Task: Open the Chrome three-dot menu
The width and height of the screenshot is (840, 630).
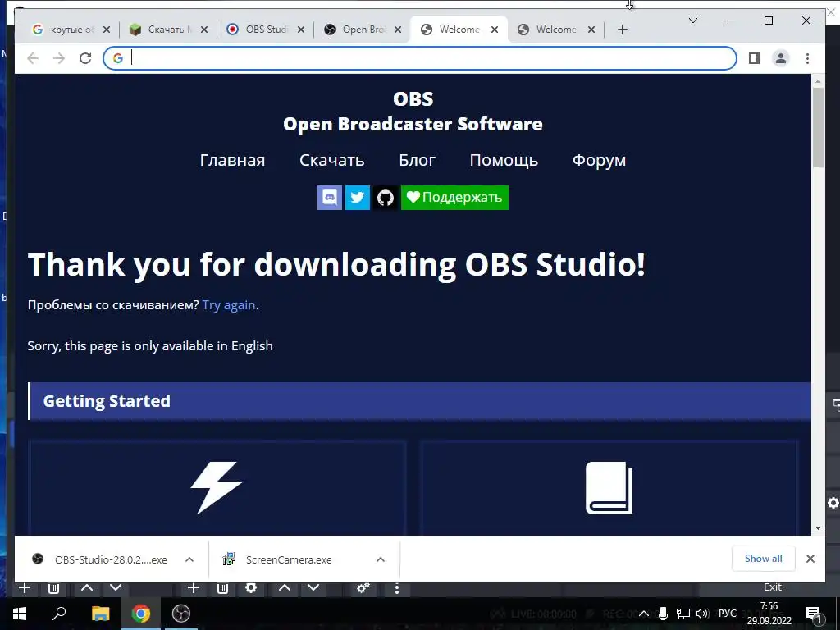Action: [807, 58]
